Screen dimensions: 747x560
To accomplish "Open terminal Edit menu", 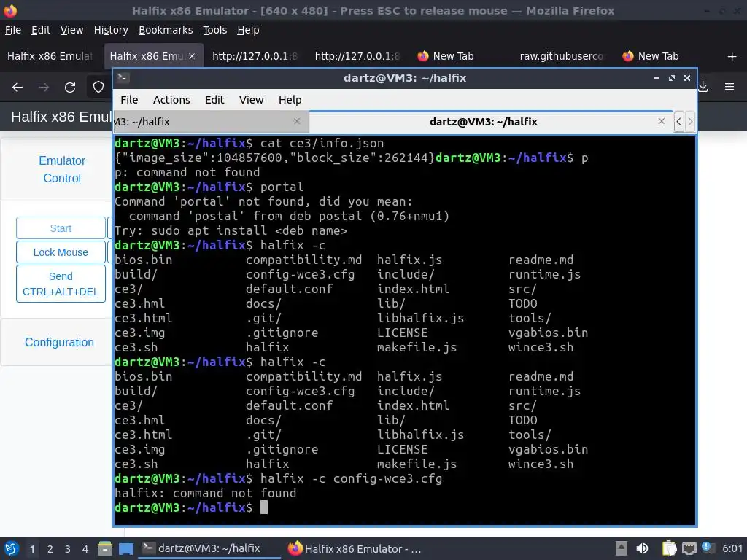I will [x=214, y=99].
